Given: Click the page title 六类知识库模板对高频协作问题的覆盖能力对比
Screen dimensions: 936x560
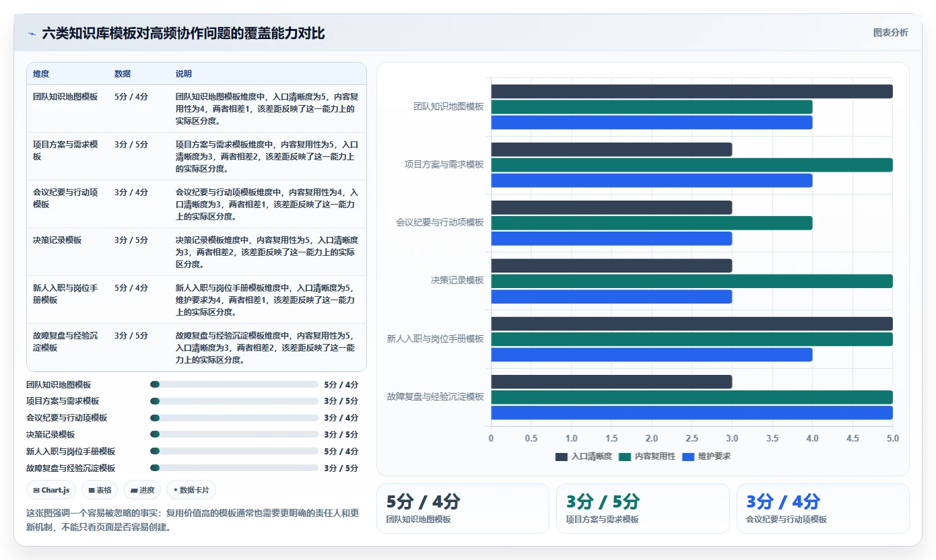Looking at the screenshot, I should 183,34.
